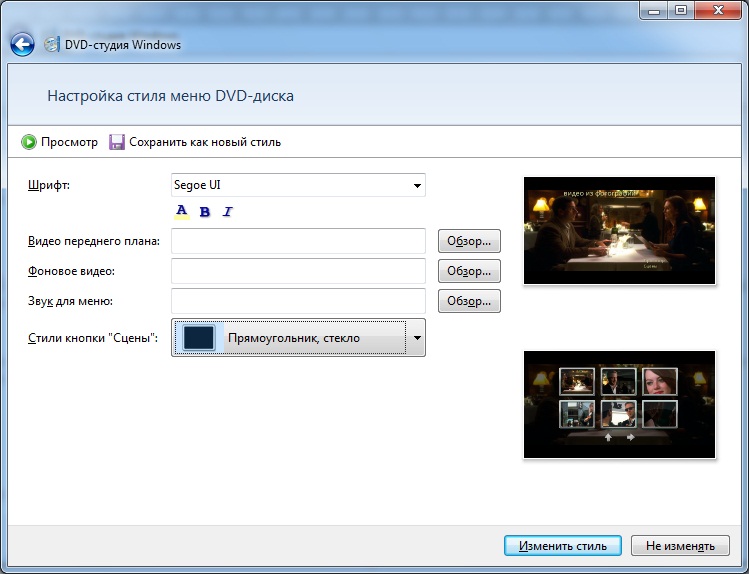
Task: Click the Видео переднего плана label
Action: coord(94,241)
